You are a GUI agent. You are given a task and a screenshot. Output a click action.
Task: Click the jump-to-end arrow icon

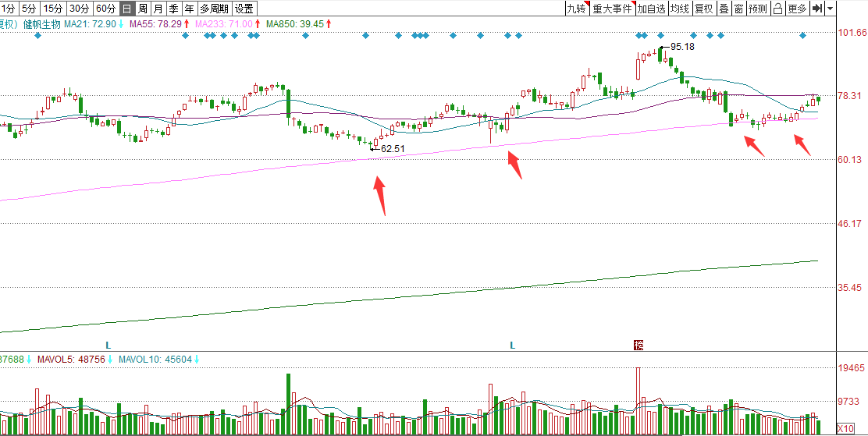[816, 9]
